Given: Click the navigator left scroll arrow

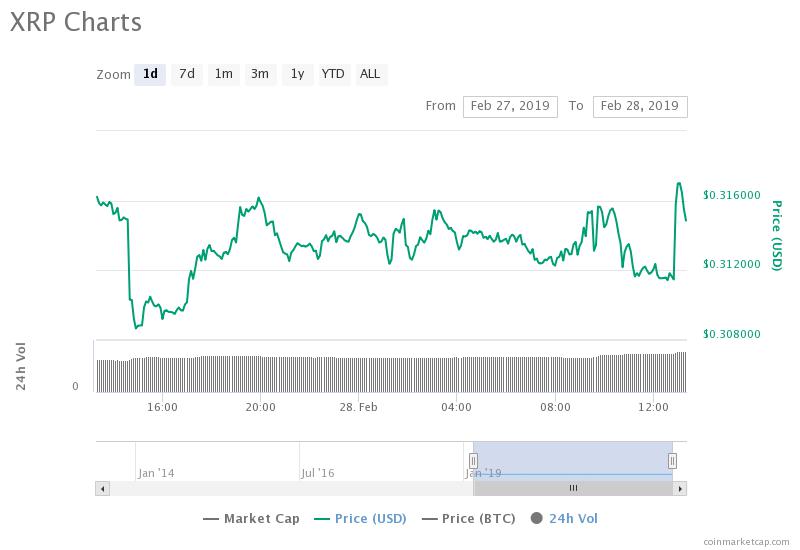Looking at the screenshot, I should coord(103,489).
